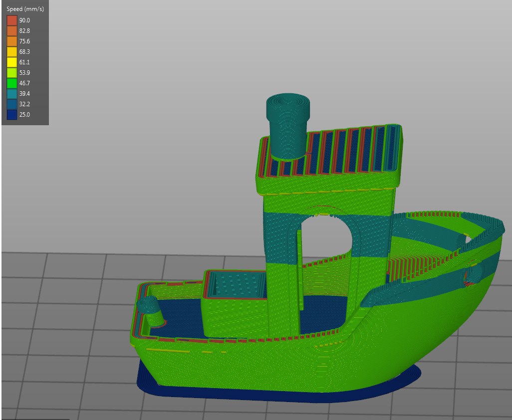Select the '75.6' legend value text
512x420 pixels.
(x=24, y=41)
